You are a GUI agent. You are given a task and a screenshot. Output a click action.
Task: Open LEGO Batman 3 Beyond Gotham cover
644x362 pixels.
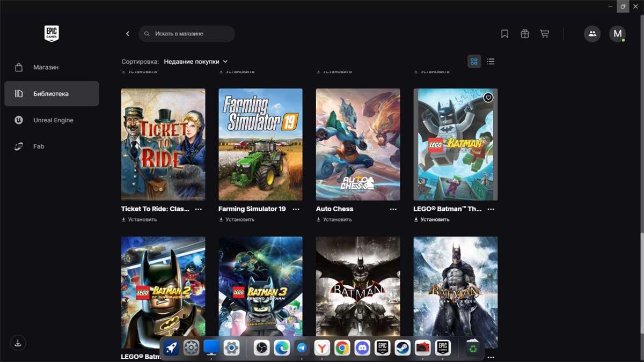point(260,292)
